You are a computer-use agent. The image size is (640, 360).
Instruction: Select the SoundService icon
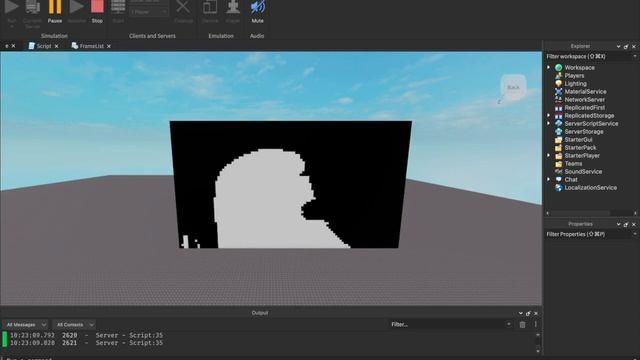click(x=558, y=171)
